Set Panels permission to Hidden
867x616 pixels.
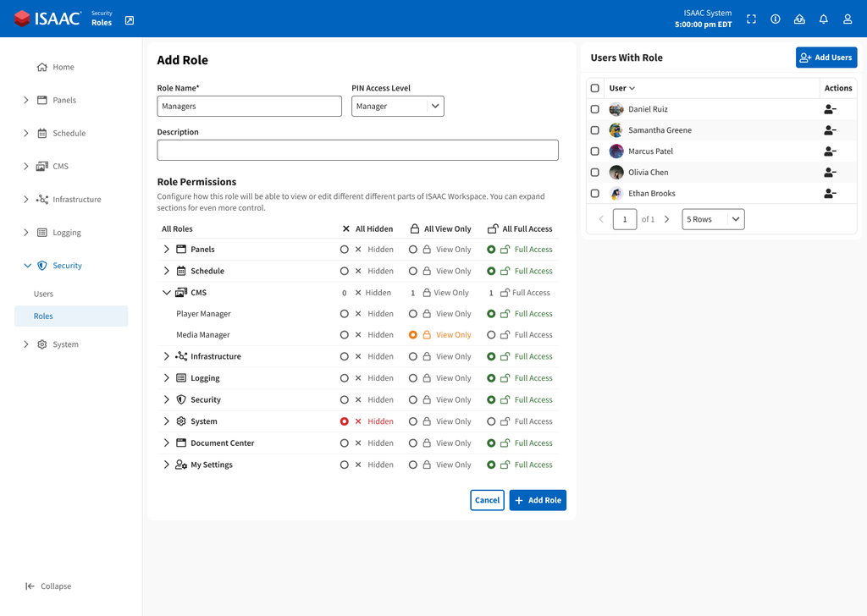(345, 249)
